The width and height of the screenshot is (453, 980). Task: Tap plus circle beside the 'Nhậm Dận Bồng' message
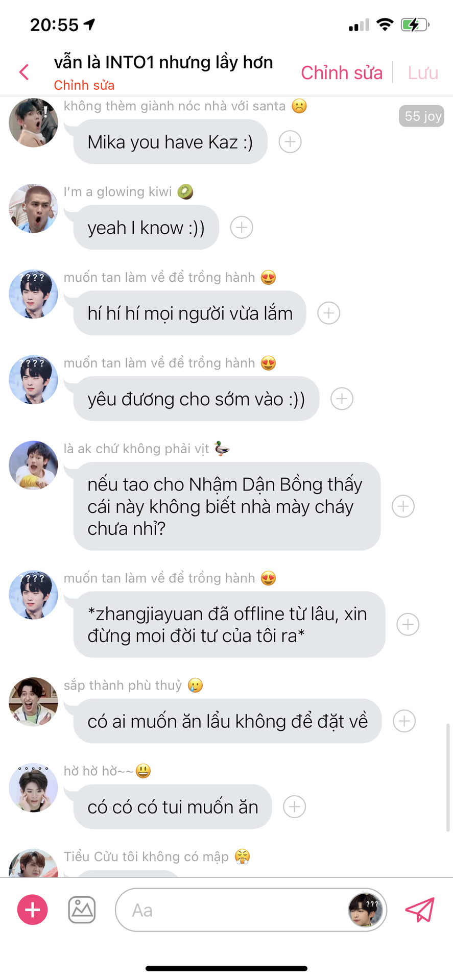(403, 506)
